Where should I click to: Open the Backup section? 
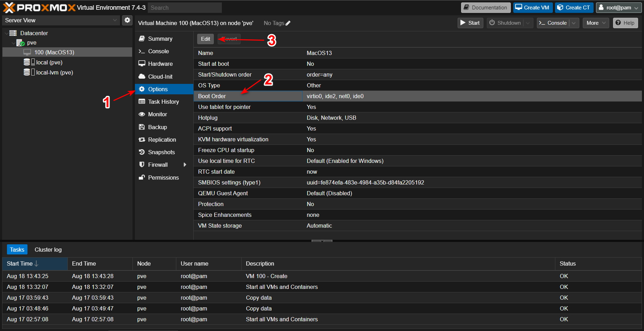coord(157,127)
